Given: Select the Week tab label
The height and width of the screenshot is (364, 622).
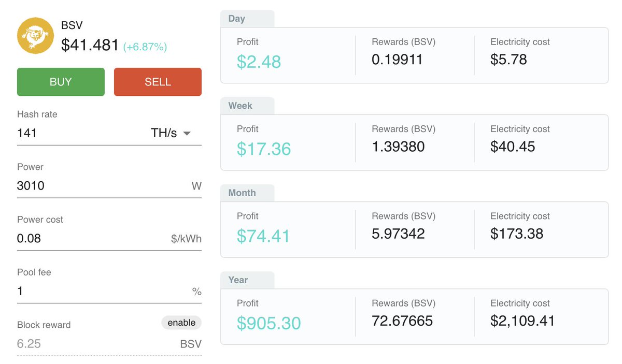Looking at the screenshot, I should click(247, 106).
